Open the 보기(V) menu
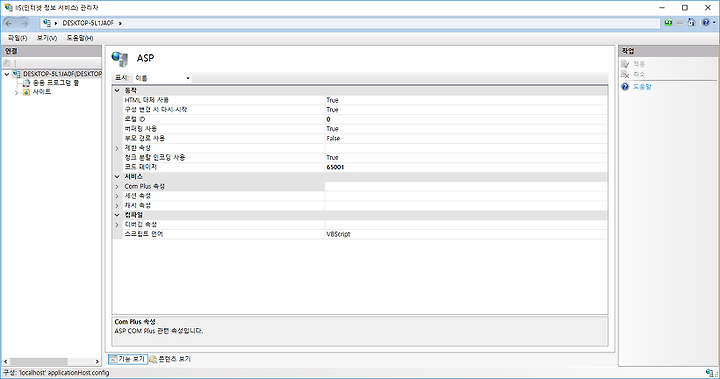The image size is (720, 379). (x=47, y=38)
